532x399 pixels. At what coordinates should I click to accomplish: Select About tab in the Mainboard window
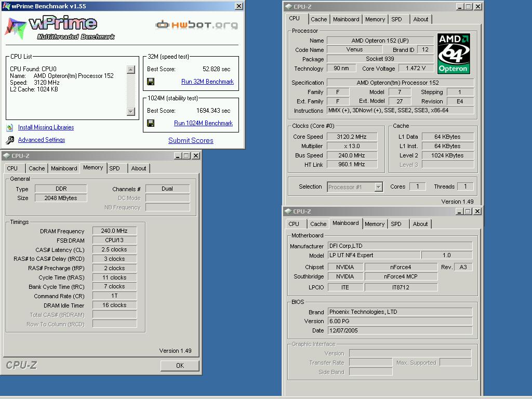(420, 224)
